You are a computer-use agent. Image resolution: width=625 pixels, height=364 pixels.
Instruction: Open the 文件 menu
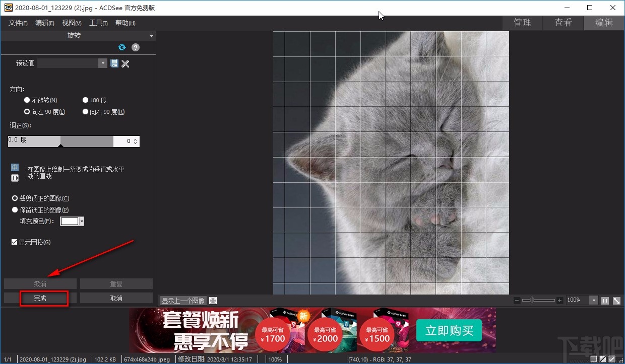(19, 23)
